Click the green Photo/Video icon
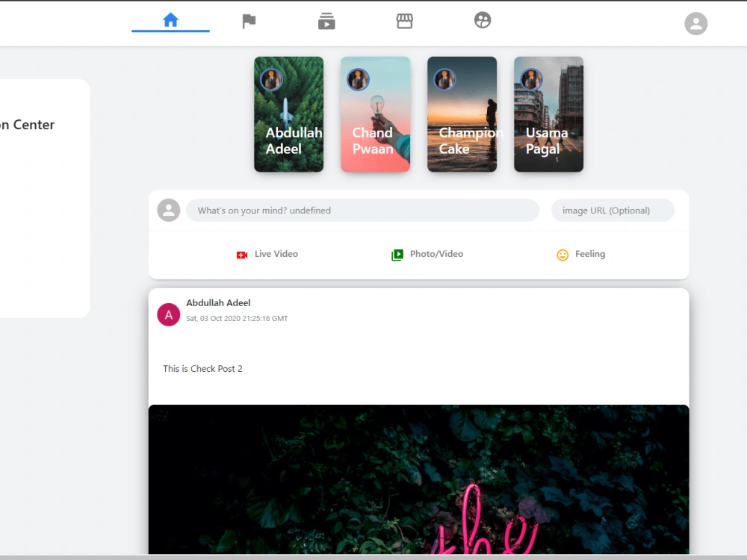 pos(397,254)
